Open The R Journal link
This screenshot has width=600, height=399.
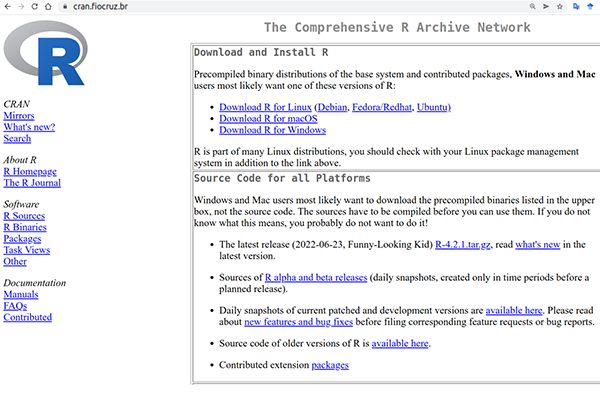click(x=32, y=183)
